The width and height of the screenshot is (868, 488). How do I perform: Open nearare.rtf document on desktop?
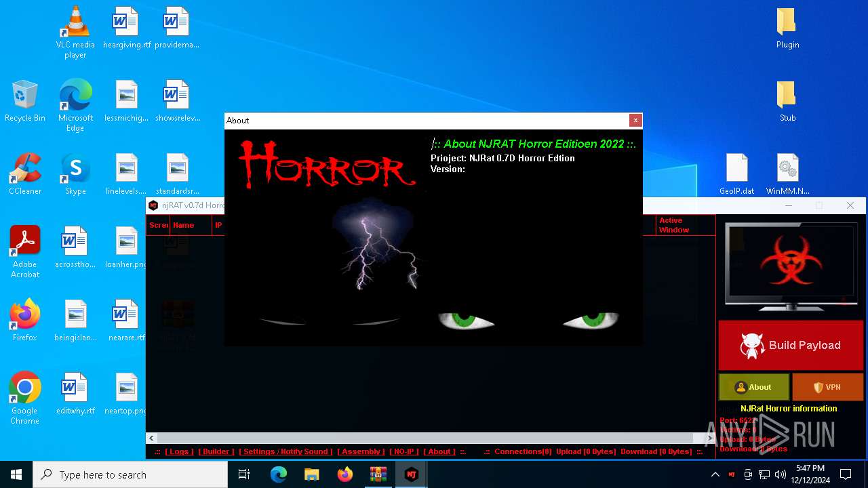pyautogui.click(x=127, y=321)
